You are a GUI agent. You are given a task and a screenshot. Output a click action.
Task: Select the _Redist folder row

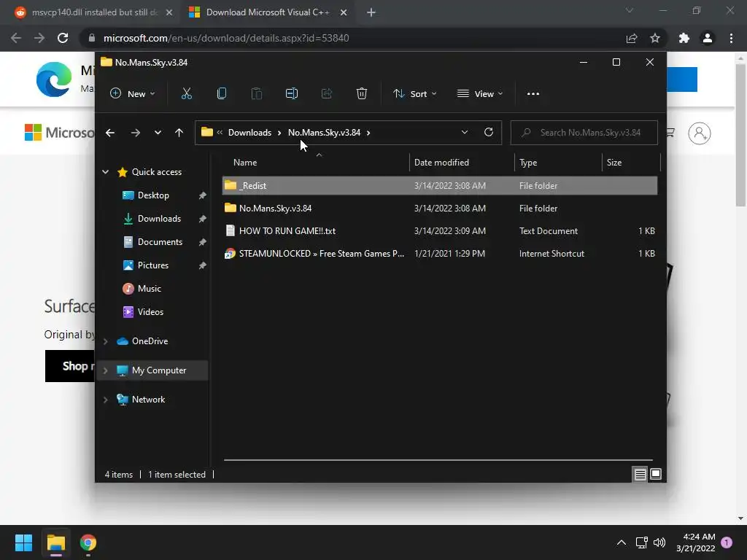[440, 186]
